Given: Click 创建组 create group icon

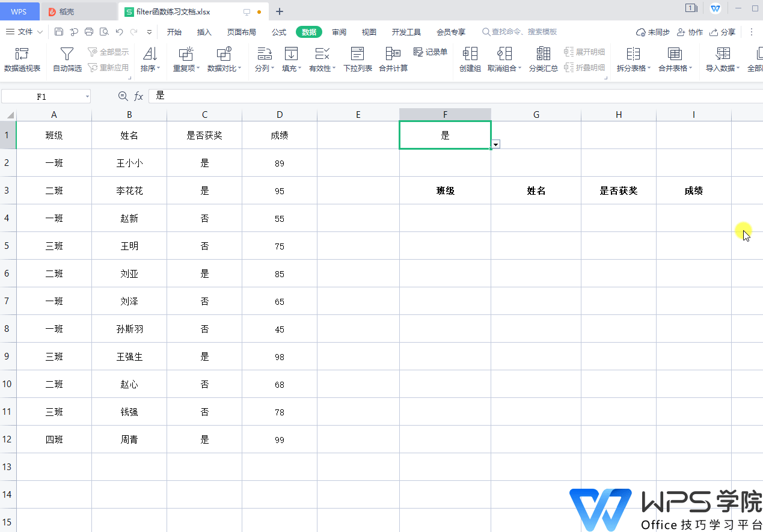Looking at the screenshot, I should click(x=470, y=54).
